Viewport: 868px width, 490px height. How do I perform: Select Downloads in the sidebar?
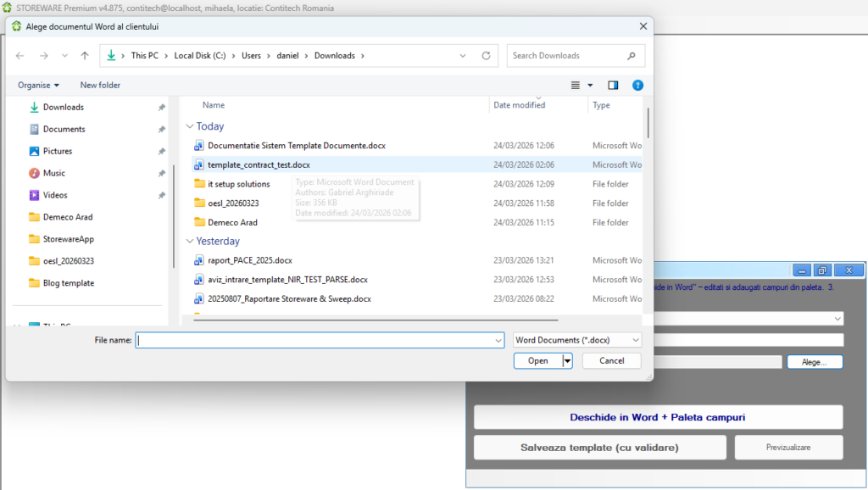coord(63,107)
